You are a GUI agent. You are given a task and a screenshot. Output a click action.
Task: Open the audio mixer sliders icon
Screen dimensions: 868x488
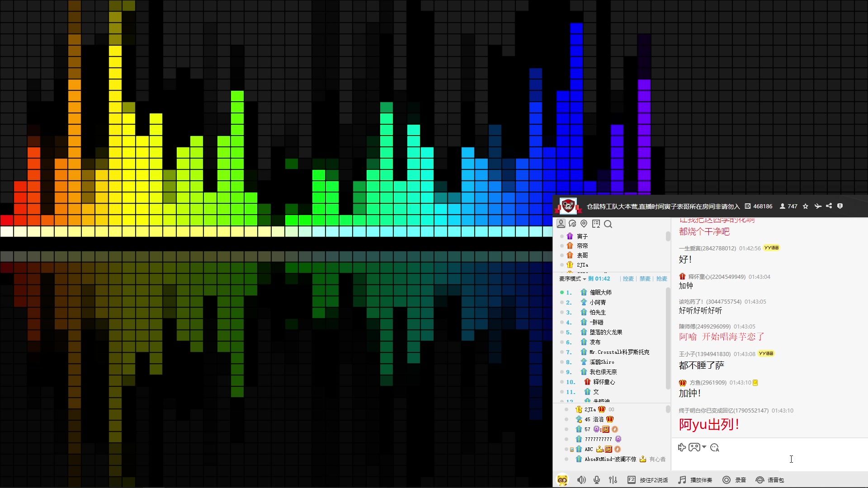point(613,480)
